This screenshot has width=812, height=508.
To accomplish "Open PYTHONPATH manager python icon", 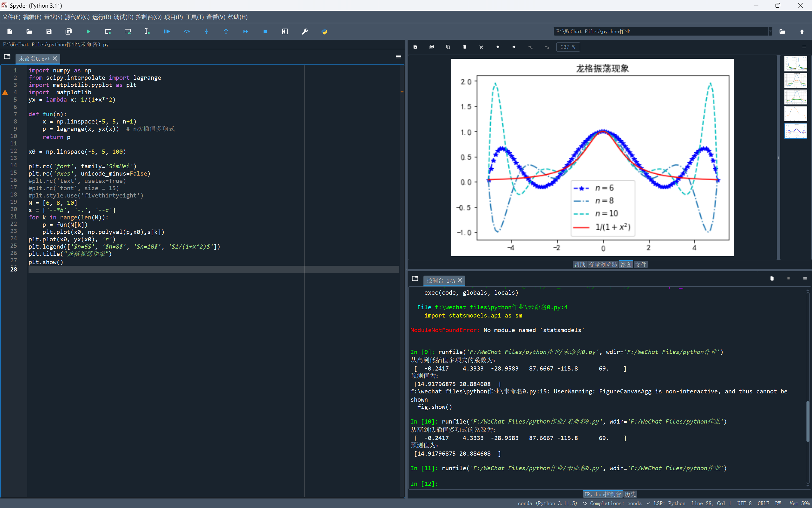I will pos(324,31).
